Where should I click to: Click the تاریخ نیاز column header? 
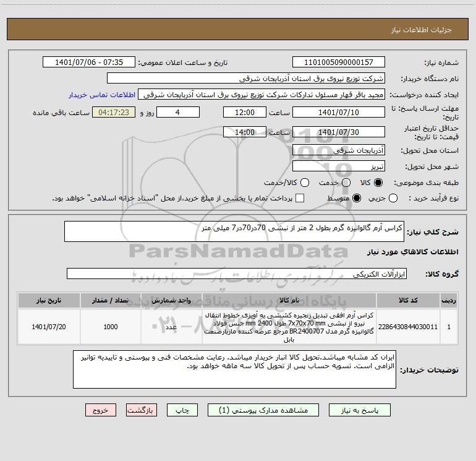point(49,300)
